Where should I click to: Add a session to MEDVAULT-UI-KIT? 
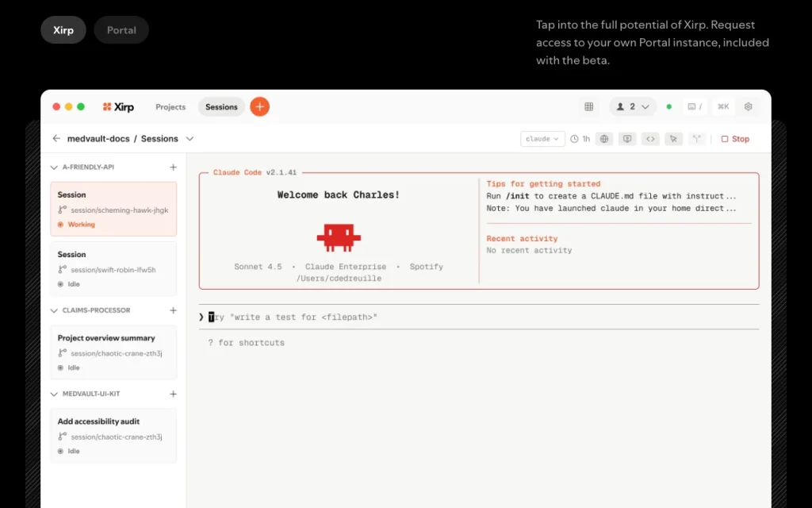pos(173,394)
